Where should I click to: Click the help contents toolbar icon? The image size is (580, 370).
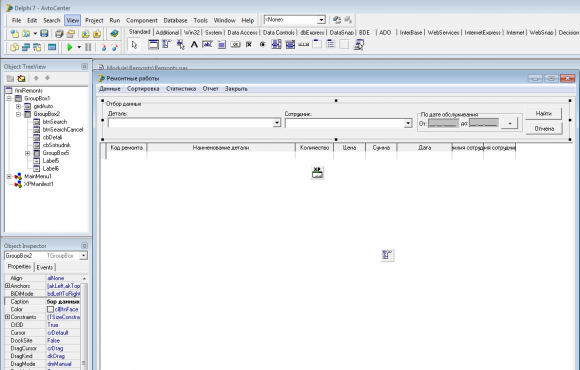click(x=114, y=34)
